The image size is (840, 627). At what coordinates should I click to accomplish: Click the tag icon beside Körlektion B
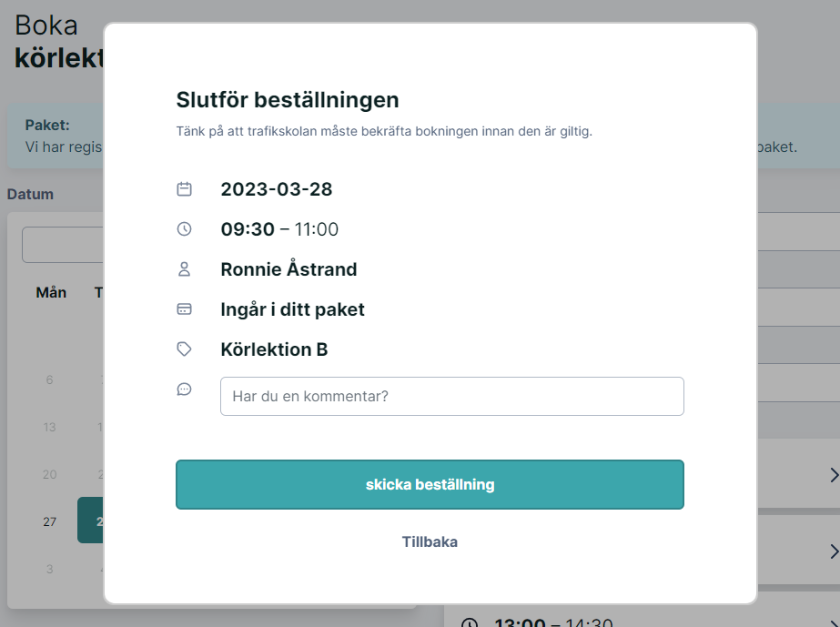tap(184, 349)
